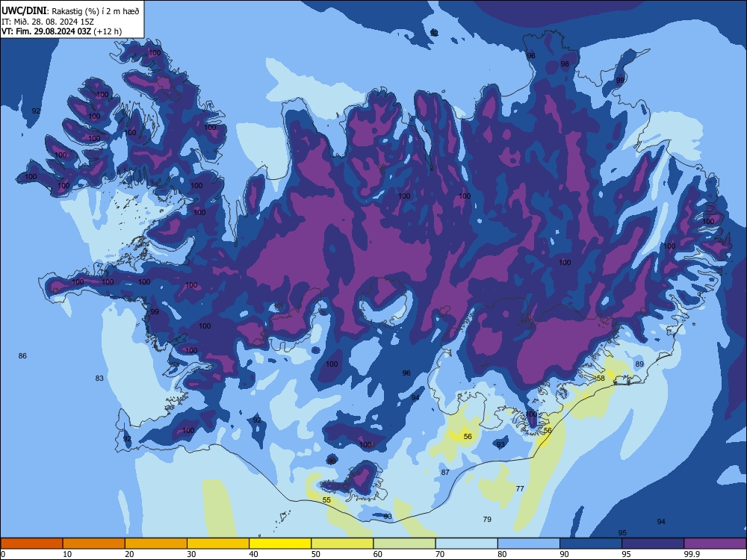Pick the above-99.9 purple legend swatch
The image size is (747, 560).
(x=715, y=544)
